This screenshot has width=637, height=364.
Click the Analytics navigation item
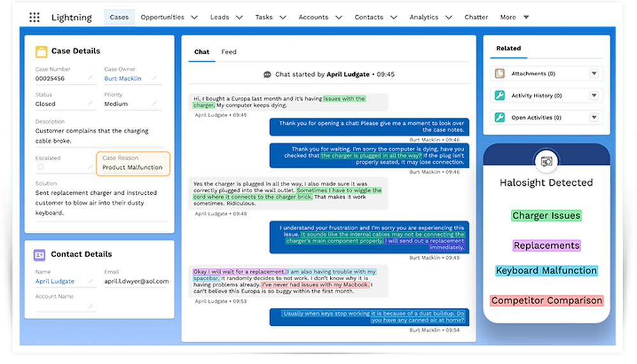[x=424, y=17]
